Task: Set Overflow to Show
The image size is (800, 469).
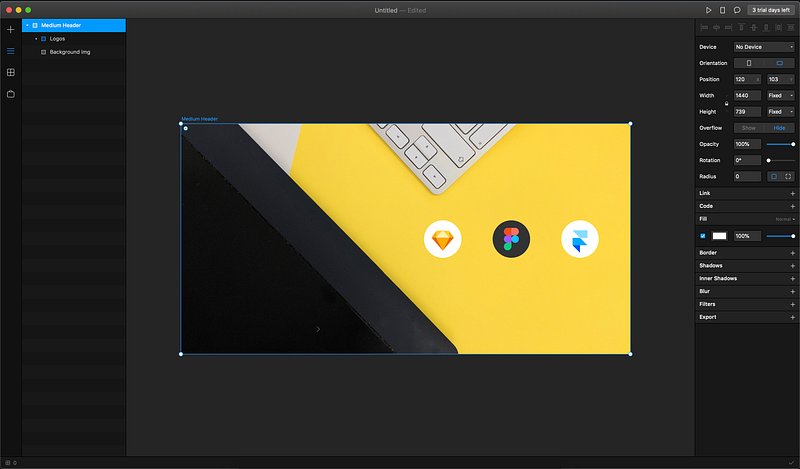Action: (x=748, y=128)
